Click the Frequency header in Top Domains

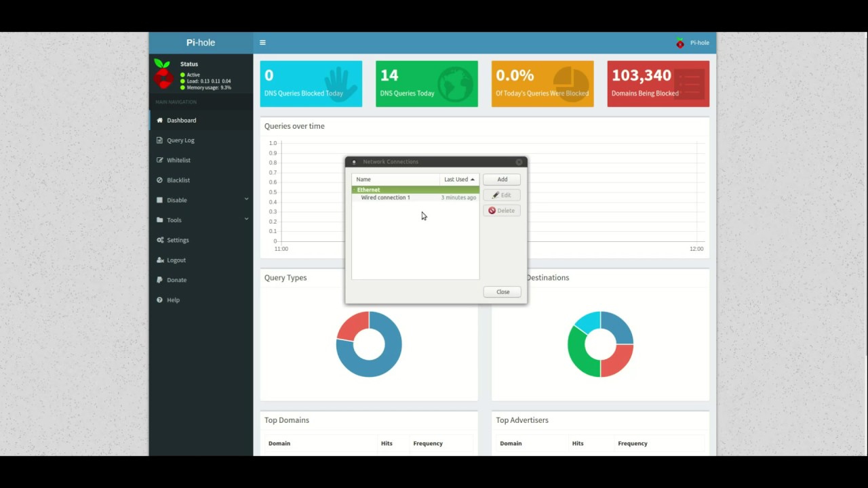[428, 443]
